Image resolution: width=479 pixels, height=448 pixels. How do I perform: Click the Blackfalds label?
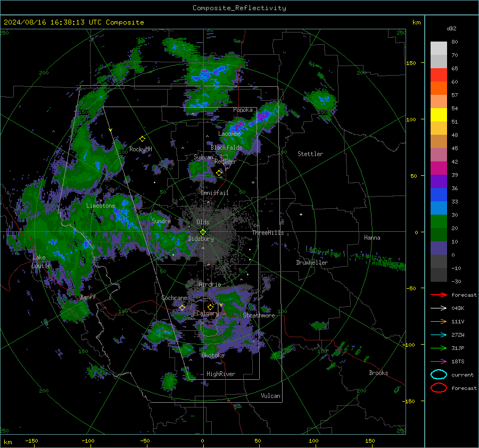[x=226, y=148]
